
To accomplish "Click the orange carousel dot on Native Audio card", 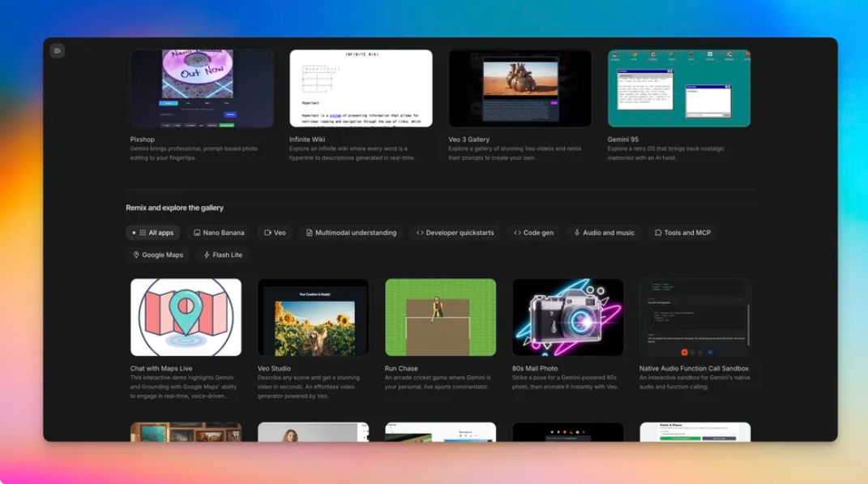I will (x=684, y=352).
